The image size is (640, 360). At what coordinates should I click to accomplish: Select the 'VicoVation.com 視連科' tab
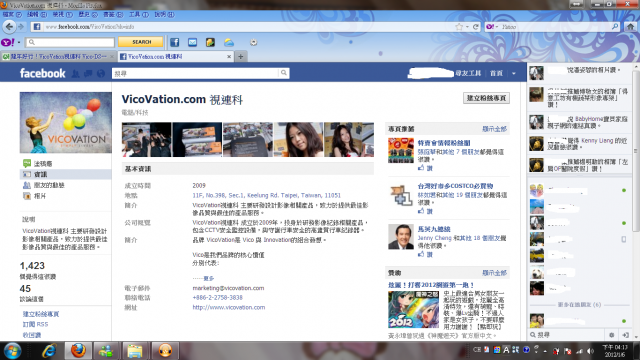coord(176,57)
